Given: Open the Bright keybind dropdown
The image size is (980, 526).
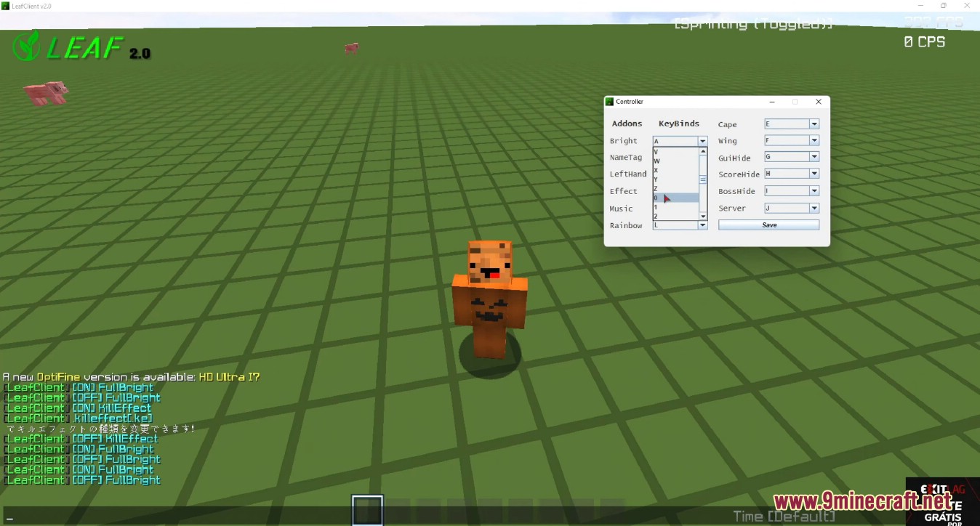Looking at the screenshot, I should (x=680, y=141).
